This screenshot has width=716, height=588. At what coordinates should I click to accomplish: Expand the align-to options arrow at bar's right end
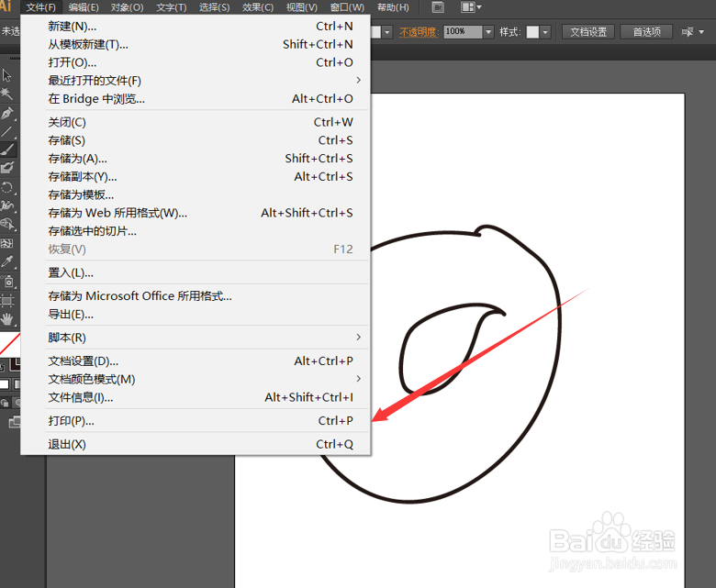[702, 32]
